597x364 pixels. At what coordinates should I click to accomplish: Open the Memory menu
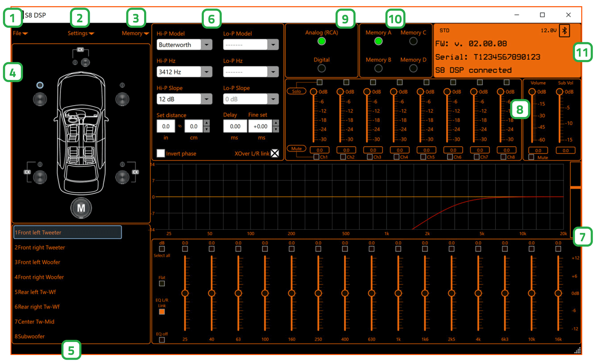coord(135,33)
